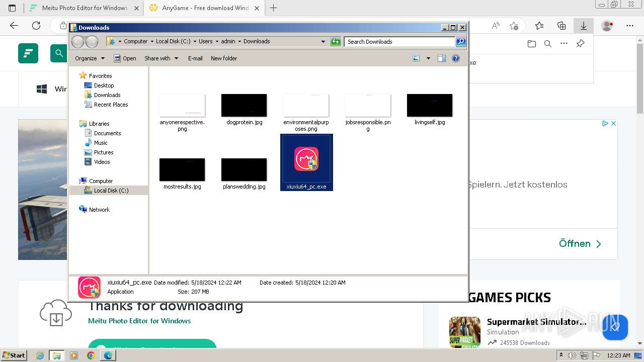Open Supermarket Simulator game entry
The width and height of the screenshot is (644, 362).
pyautogui.click(x=536, y=322)
